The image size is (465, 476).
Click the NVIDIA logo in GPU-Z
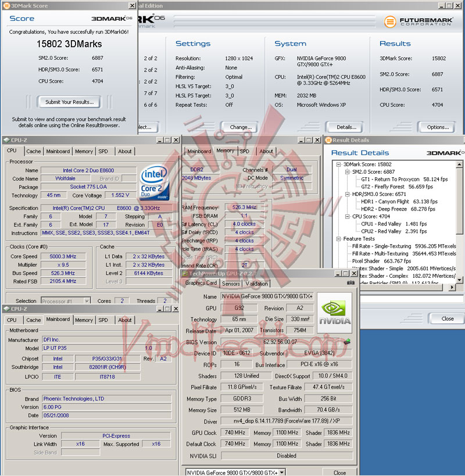coord(334,313)
